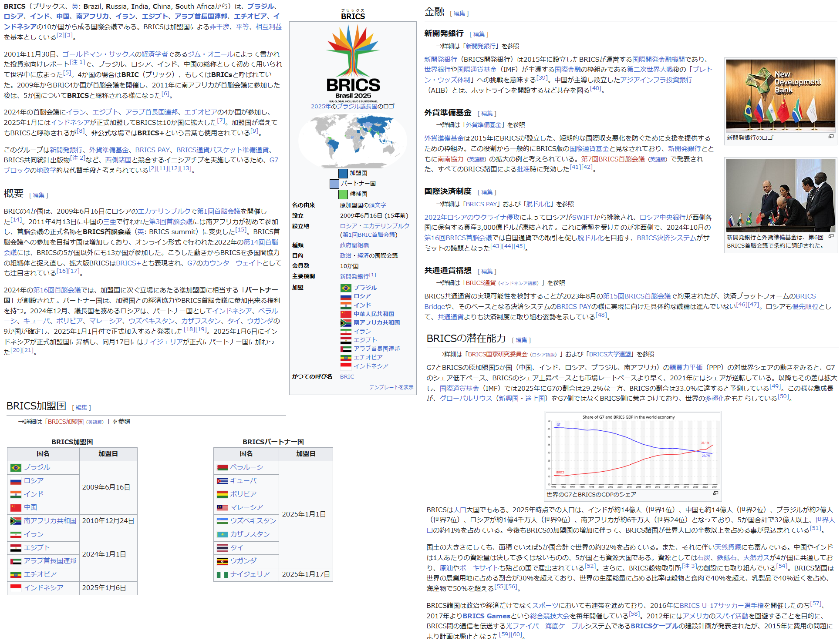
Task: Open 購買力平価 link
Action: tap(686, 368)
